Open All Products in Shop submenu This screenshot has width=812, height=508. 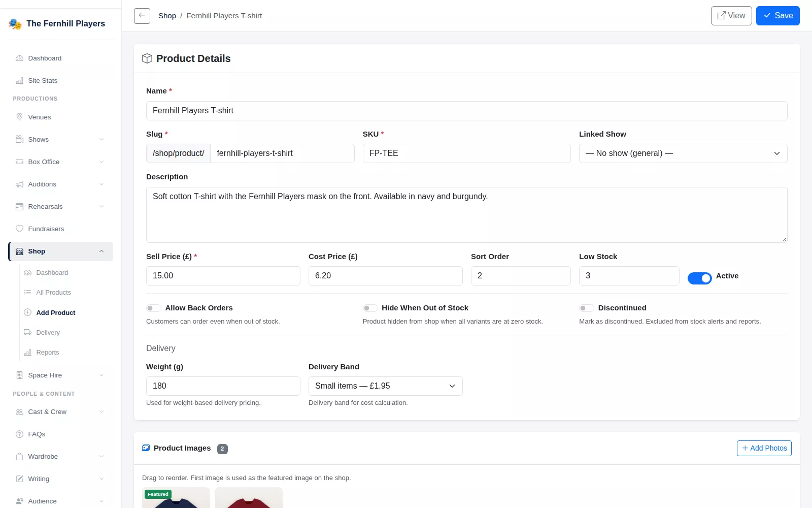click(x=53, y=293)
